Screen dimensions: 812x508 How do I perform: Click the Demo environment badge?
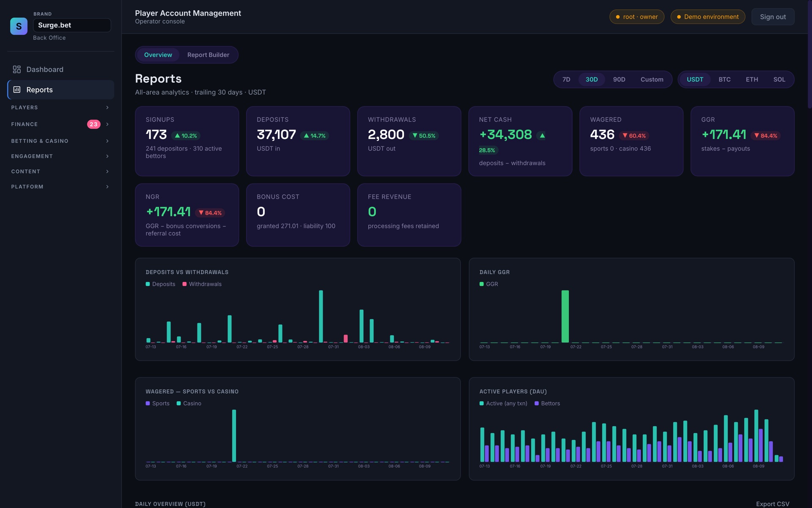708,17
